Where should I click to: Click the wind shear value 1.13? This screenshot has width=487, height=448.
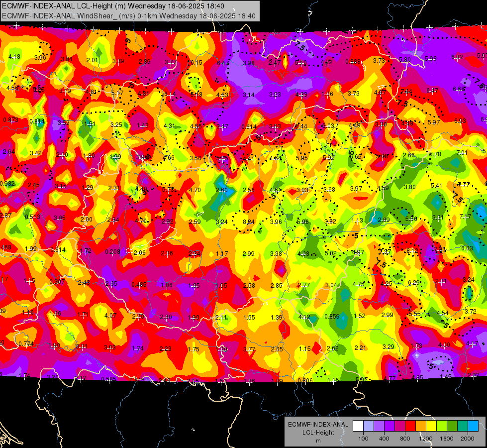(357, 221)
